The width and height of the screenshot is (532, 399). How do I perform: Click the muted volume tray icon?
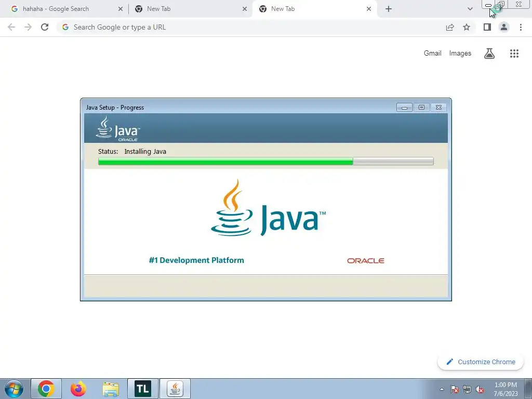tap(480, 389)
